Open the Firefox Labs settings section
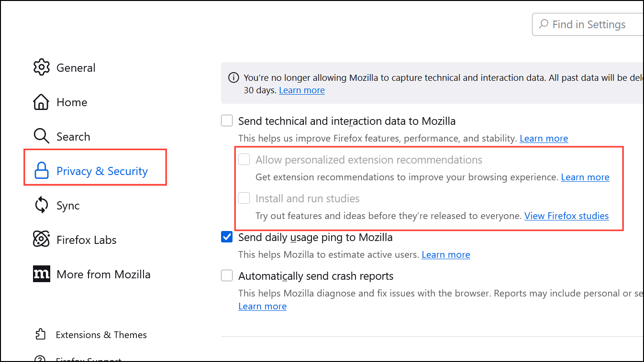The width and height of the screenshot is (644, 362). [x=86, y=240]
